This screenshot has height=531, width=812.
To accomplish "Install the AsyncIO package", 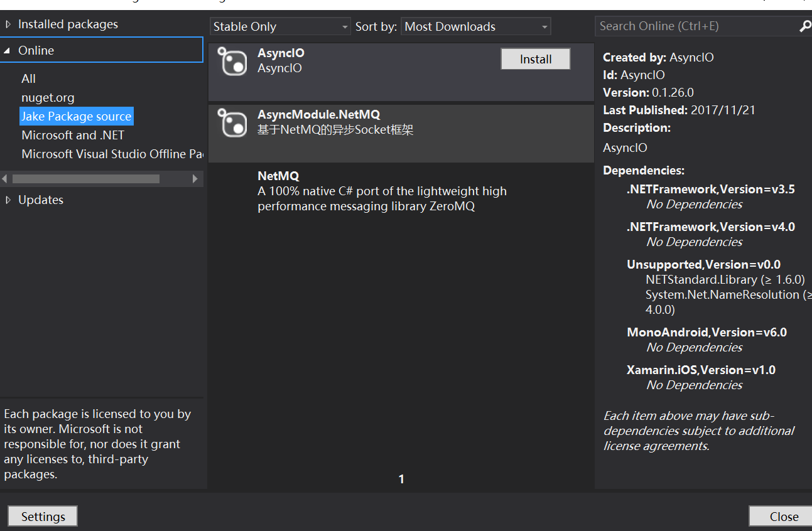I will [x=536, y=59].
